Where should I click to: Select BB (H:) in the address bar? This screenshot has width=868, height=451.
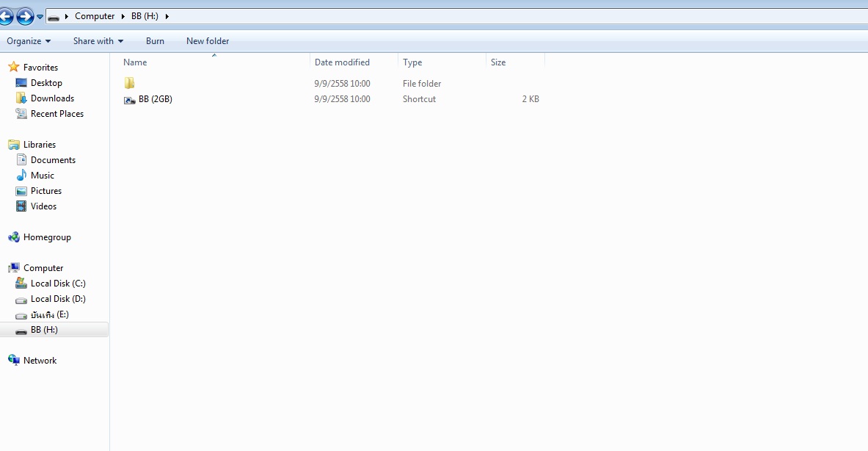(x=145, y=16)
